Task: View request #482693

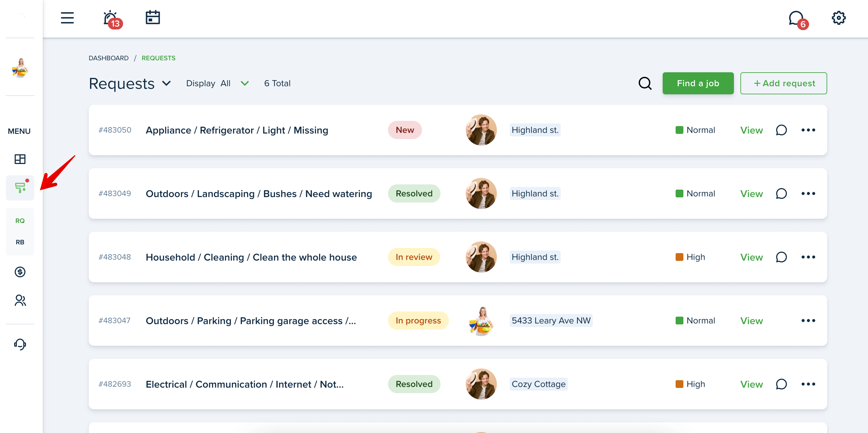Action: 751,384
